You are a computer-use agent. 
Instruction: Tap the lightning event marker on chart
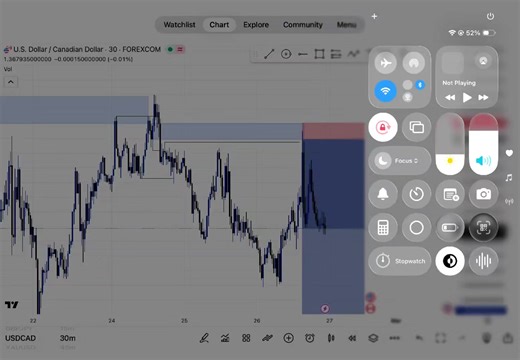(x=325, y=309)
